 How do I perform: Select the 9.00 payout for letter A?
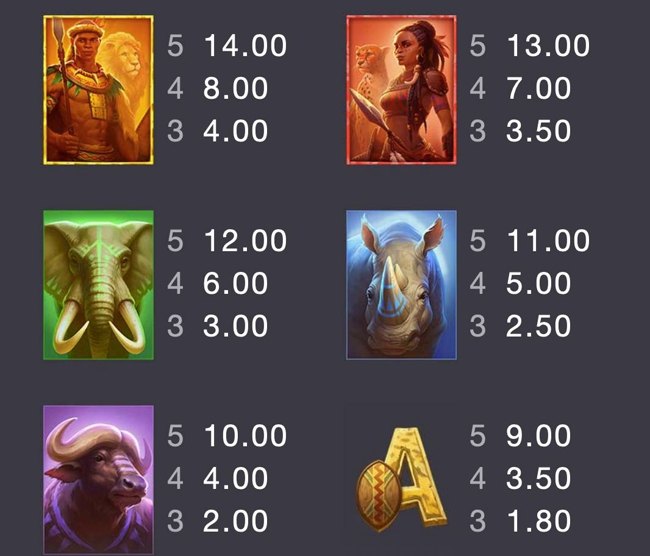point(538,436)
